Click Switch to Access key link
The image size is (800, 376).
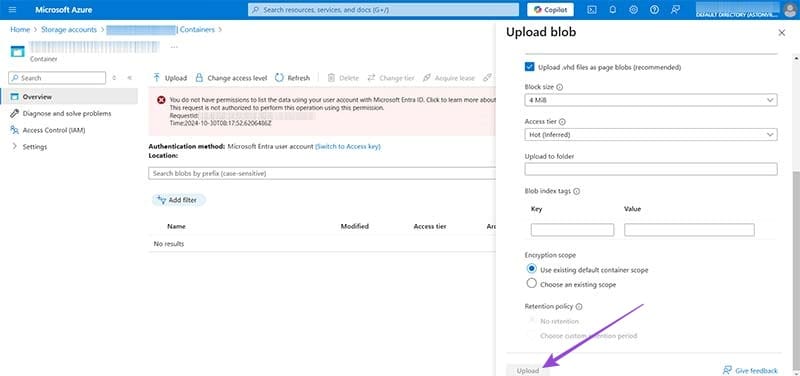pyautogui.click(x=348, y=146)
